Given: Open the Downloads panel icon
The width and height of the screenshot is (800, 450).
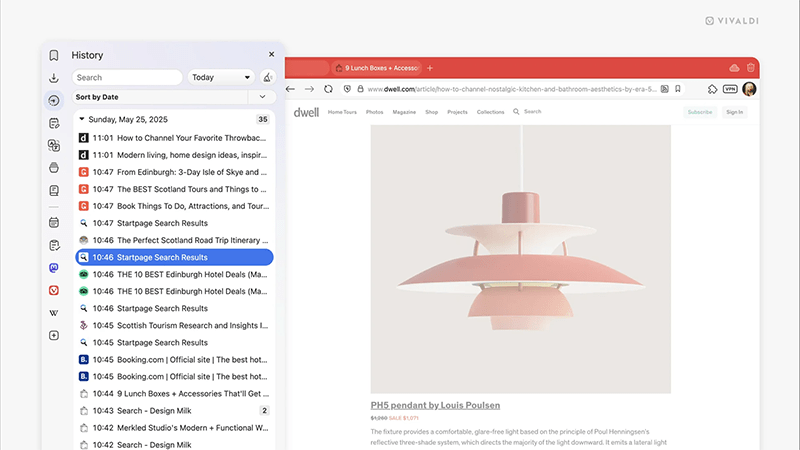Looking at the screenshot, I should tap(54, 78).
